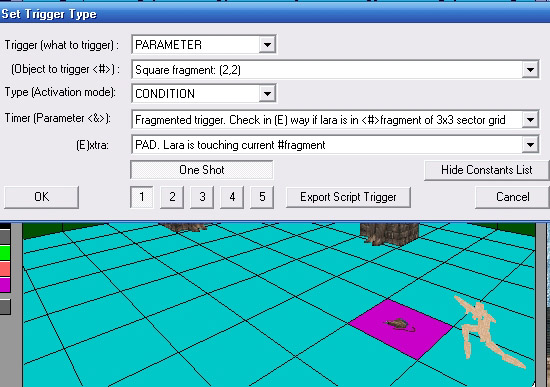Pick the magenta color swatch on left

tap(5, 285)
